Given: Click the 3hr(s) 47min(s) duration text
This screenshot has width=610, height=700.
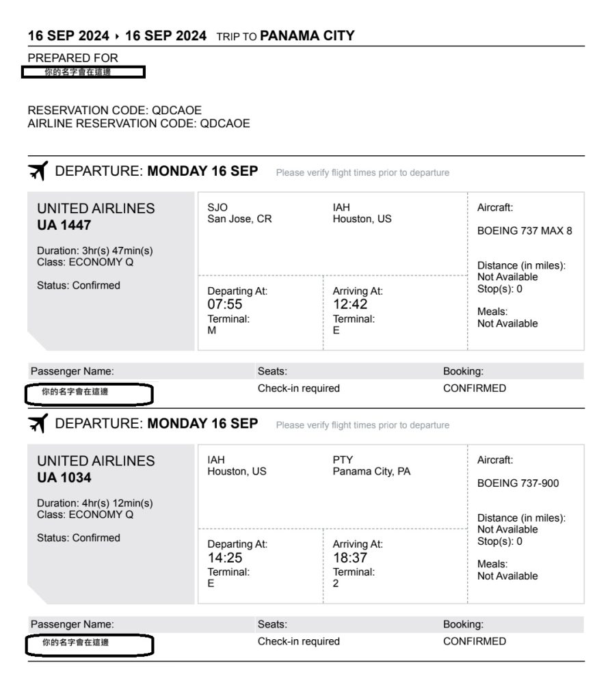Looking at the screenshot, I should click(95, 251).
